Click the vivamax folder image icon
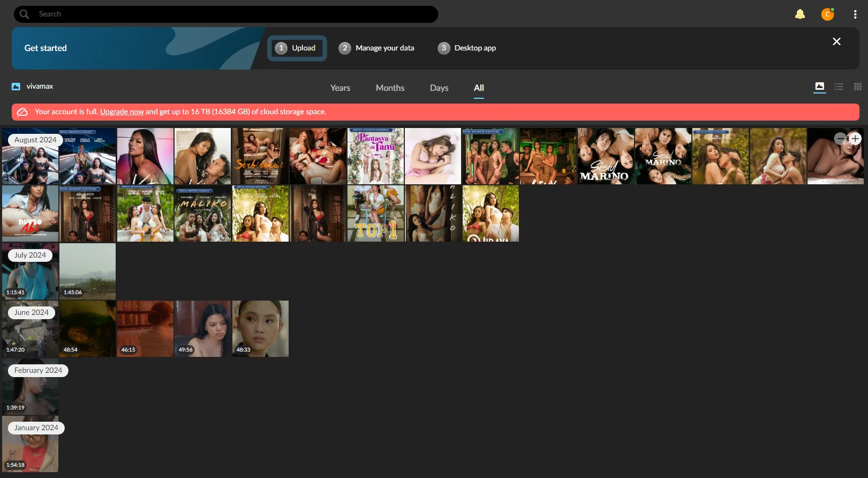This screenshot has height=478, width=868. [x=16, y=87]
